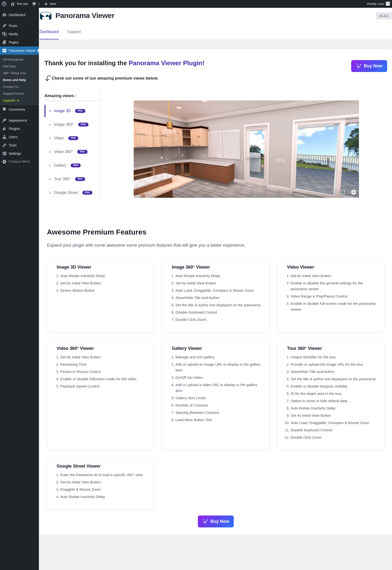Click the PRO badge next to Gallery
This screenshot has width=392, height=570.
pyautogui.click(x=76, y=165)
